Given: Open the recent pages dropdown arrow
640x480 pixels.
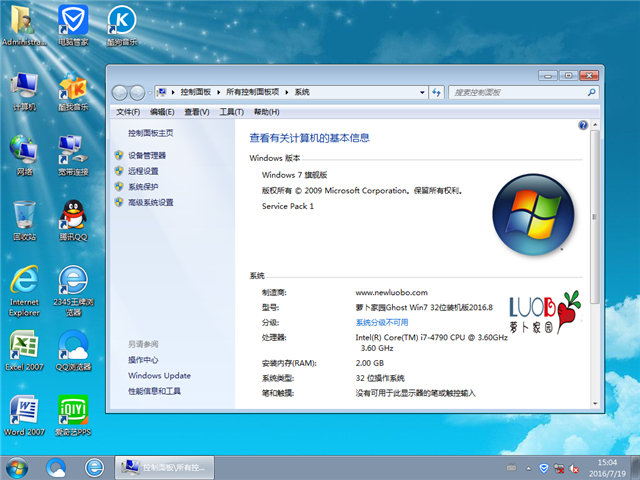Looking at the screenshot, I should point(149,93).
